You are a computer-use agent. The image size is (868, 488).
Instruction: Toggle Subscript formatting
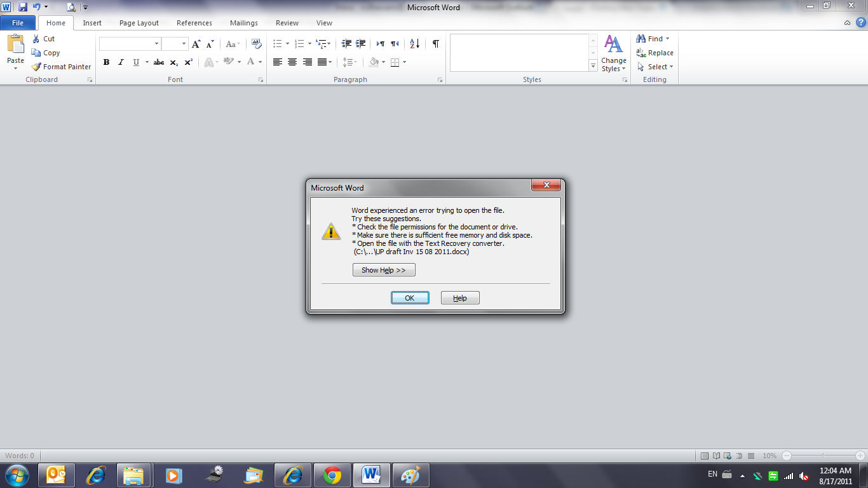174,62
